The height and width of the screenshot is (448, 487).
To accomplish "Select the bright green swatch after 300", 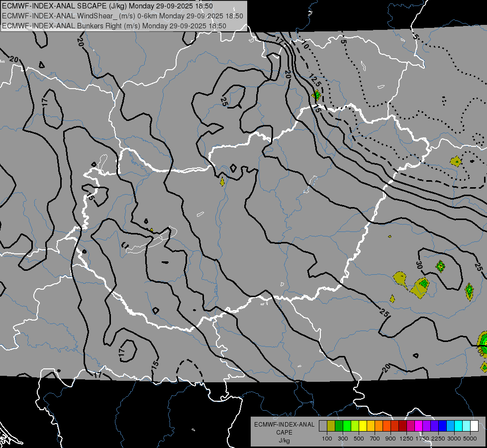I will 347,426.
